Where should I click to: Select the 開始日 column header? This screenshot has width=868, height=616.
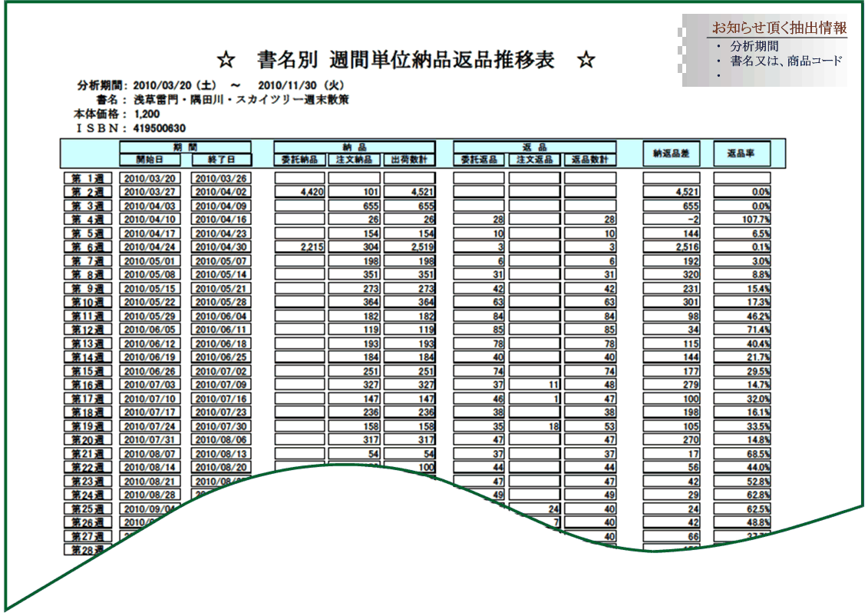[150, 160]
